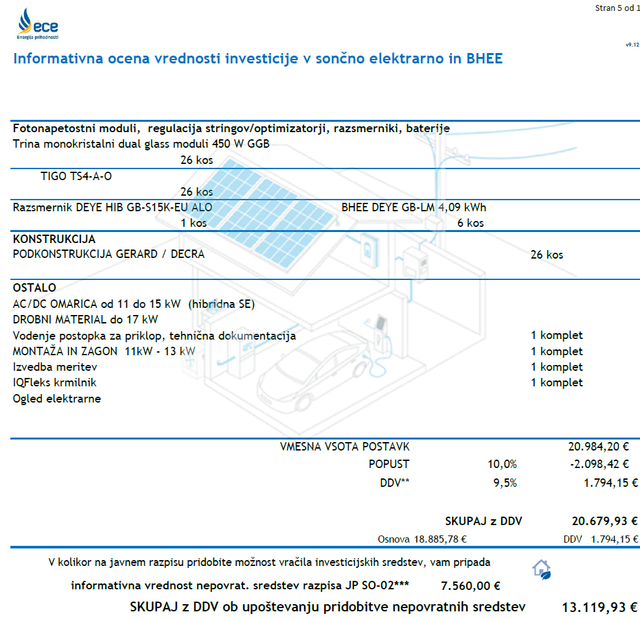Click the '26 kos' quantity under Trina modules

coord(197,160)
